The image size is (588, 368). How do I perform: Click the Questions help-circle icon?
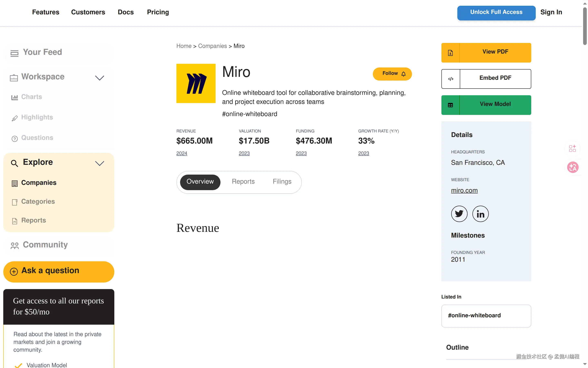click(x=14, y=138)
